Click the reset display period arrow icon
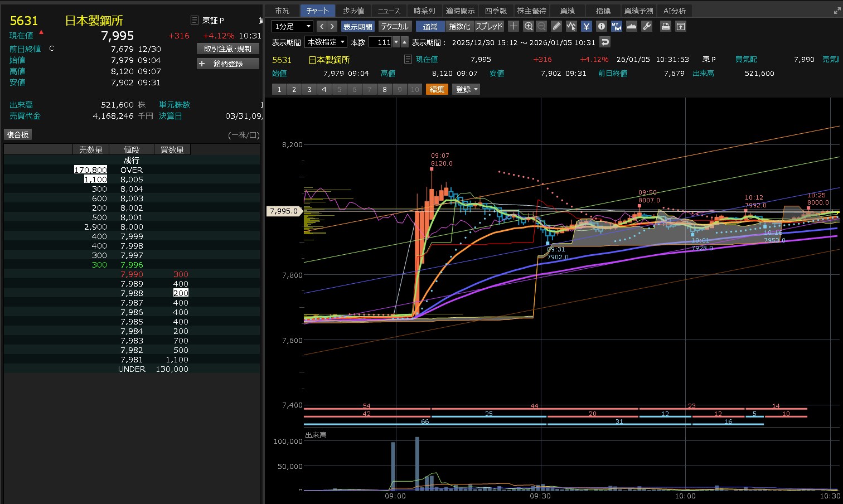The image size is (843, 504). tap(605, 42)
